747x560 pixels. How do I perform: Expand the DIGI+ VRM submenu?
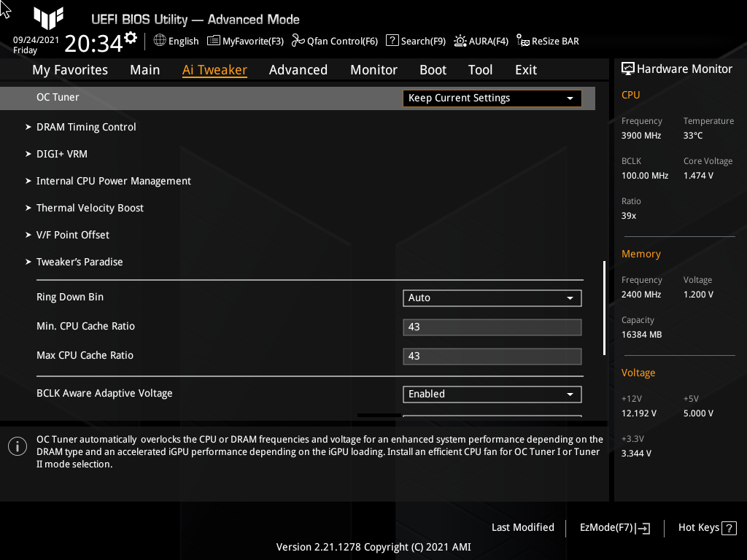coord(62,155)
